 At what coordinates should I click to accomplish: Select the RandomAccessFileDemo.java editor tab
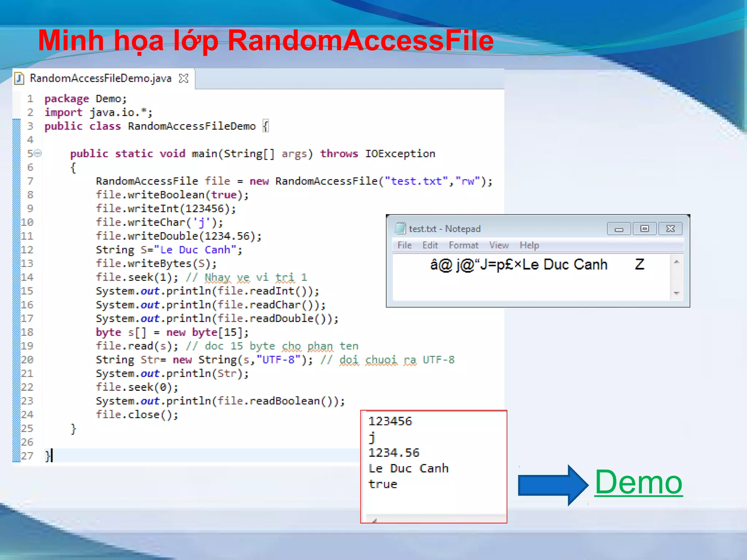(x=104, y=78)
